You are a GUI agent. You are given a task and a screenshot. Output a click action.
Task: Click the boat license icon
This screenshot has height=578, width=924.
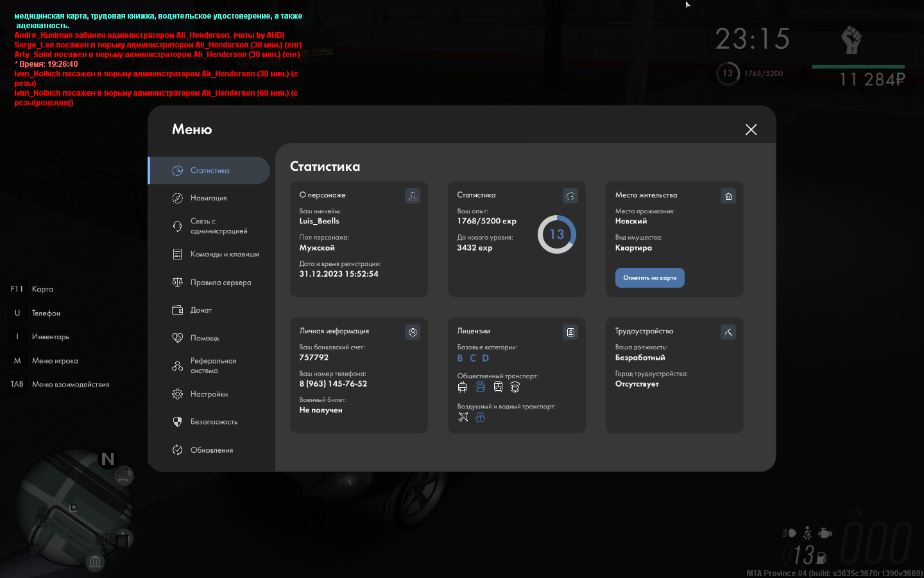tap(480, 417)
